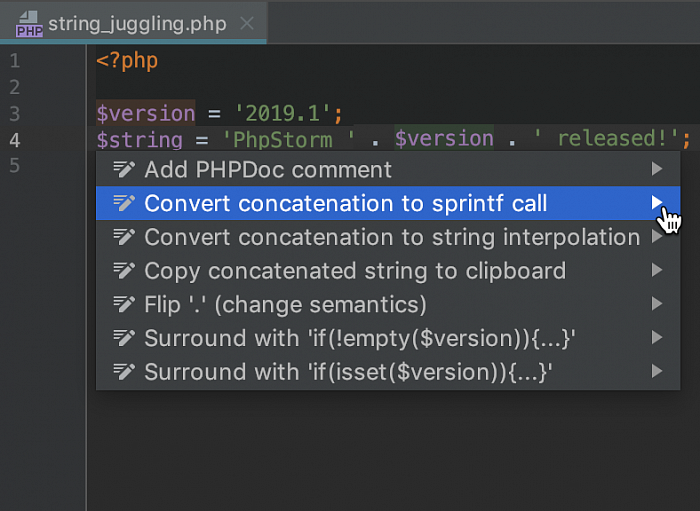Click pencil icon beside Convert to sprintf call

[x=124, y=204]
